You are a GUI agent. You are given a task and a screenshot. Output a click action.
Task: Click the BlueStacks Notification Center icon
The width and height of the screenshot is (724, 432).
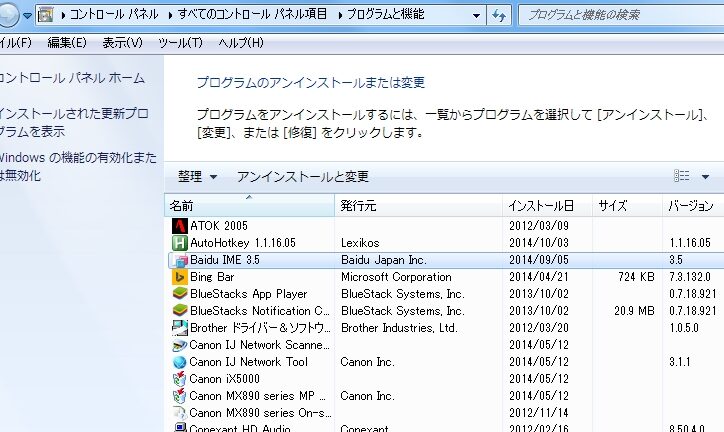point(180,311)
